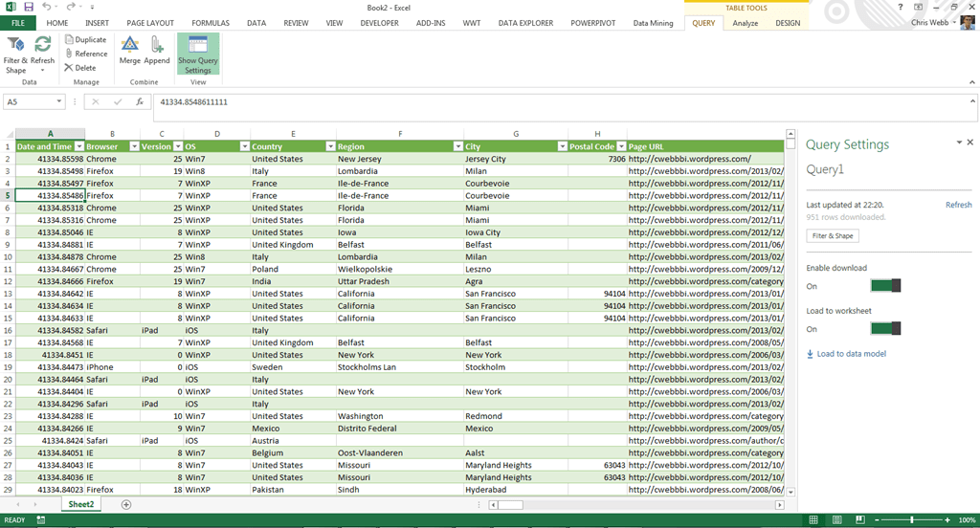Open the Country column filter dropdown
980x528 pixels.
330,146
